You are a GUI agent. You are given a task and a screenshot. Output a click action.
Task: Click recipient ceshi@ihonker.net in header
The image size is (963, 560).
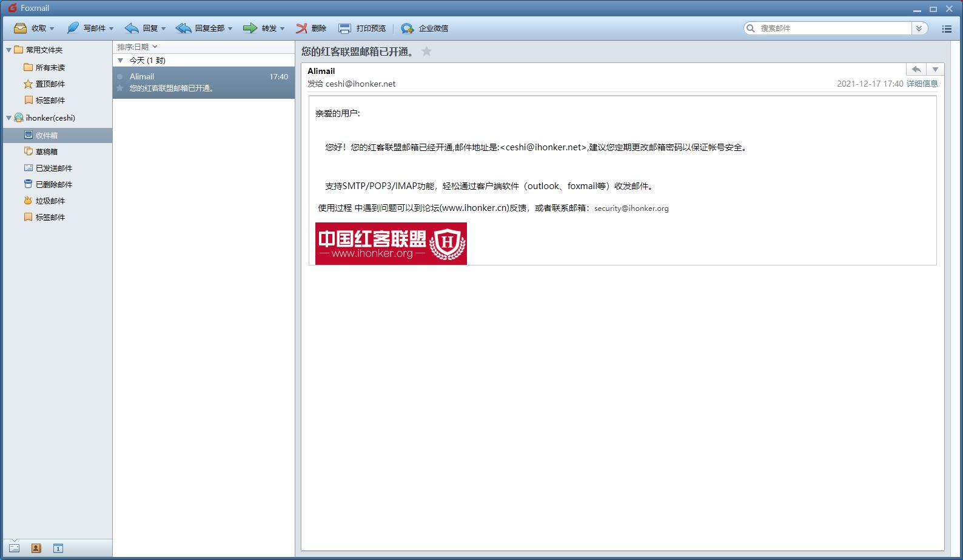point(360,84)
